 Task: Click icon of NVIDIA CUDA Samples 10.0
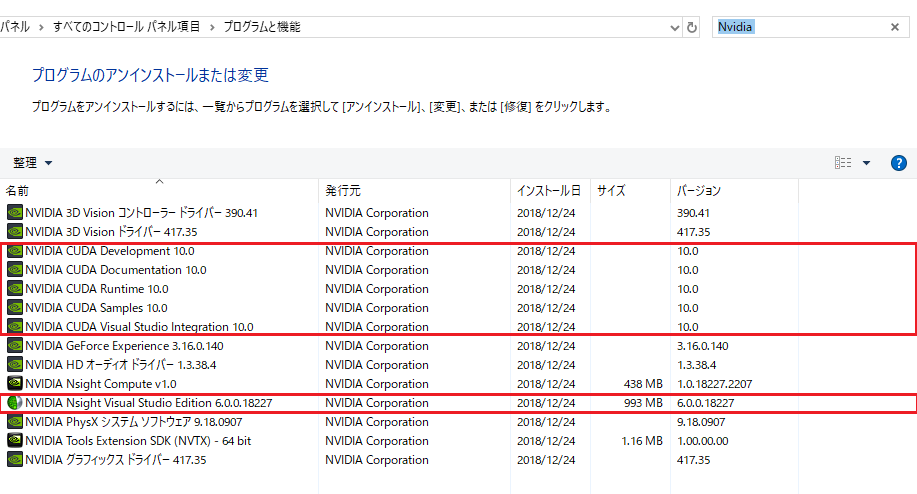[15, 308]
